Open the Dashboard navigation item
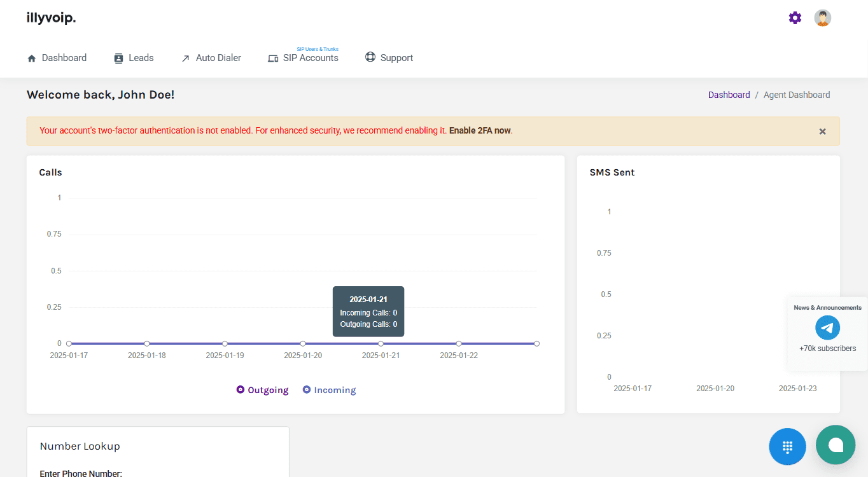This screenshot has height=477, width=868. pyautogui.click(x=57, y=58)
